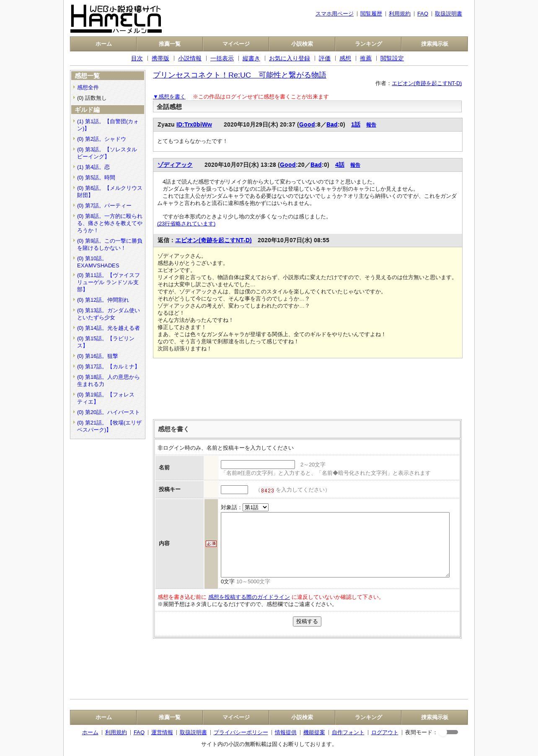
Task: Switch to 縦書き vertical view
Action: tap(251, 59)
